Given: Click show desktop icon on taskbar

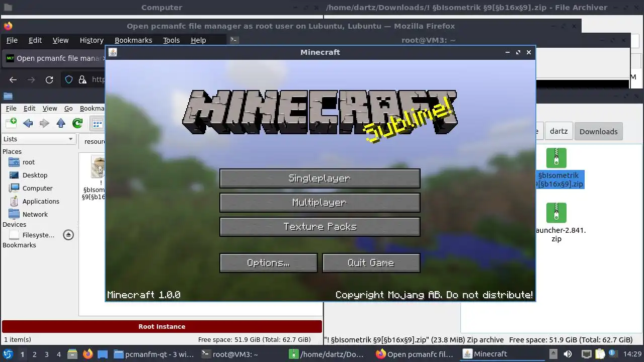Looking at the screenshot, I should point(103,354).
